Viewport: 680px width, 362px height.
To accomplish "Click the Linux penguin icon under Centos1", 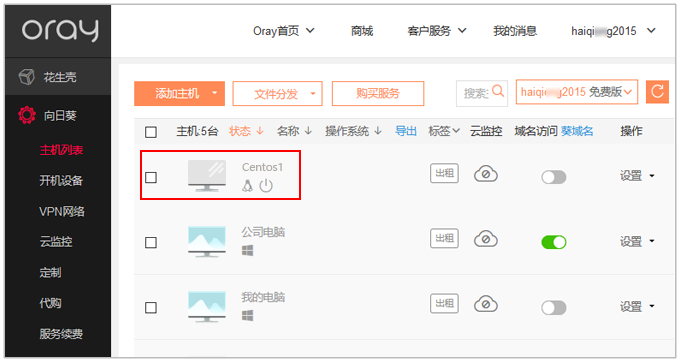I will (x=247, y=186).
